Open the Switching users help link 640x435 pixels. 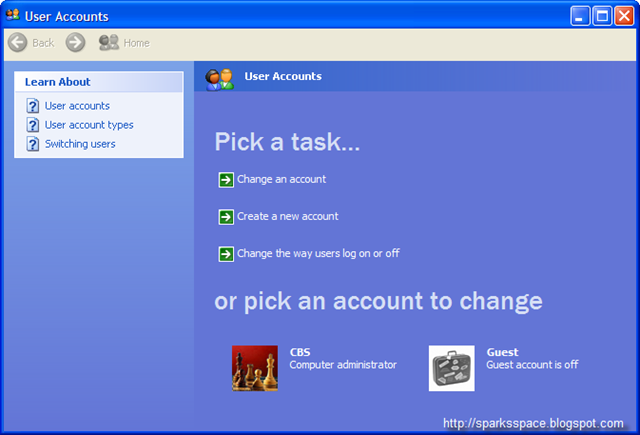point(80,144)
